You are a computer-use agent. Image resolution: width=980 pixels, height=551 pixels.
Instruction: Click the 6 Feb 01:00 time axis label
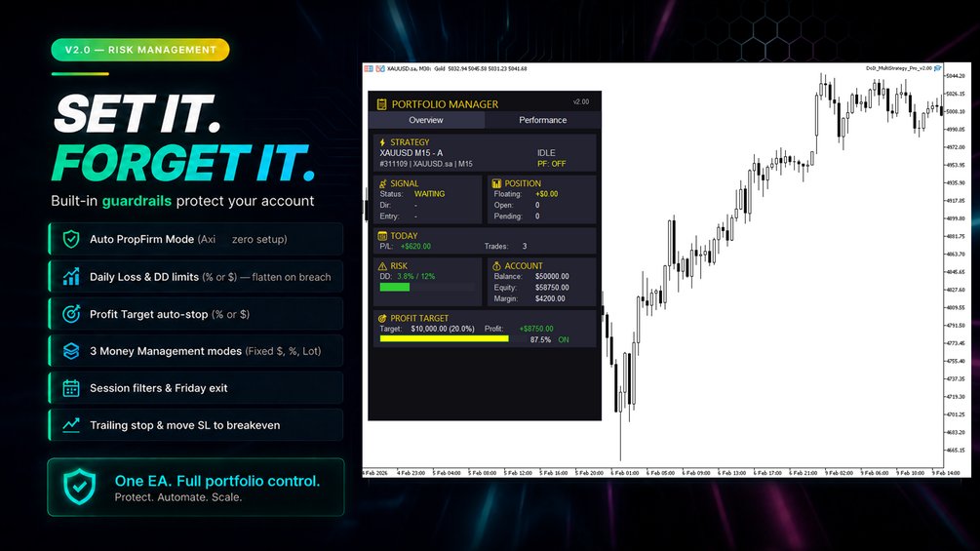click(x=625, y=473)
